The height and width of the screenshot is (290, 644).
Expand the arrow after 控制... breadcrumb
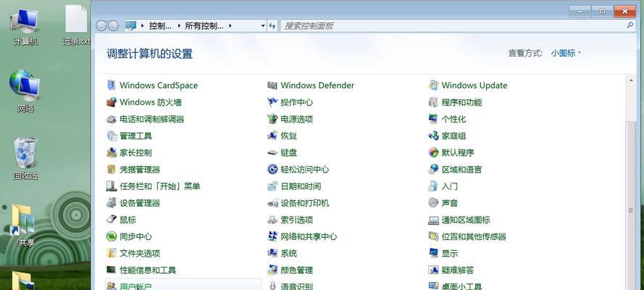click(x=179, y=26)
